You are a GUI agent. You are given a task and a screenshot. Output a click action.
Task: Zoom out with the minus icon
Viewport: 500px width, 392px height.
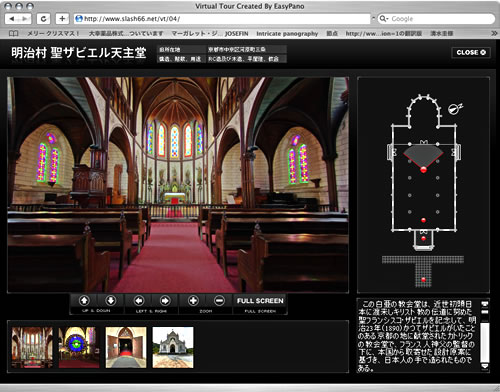click(219, 301)
